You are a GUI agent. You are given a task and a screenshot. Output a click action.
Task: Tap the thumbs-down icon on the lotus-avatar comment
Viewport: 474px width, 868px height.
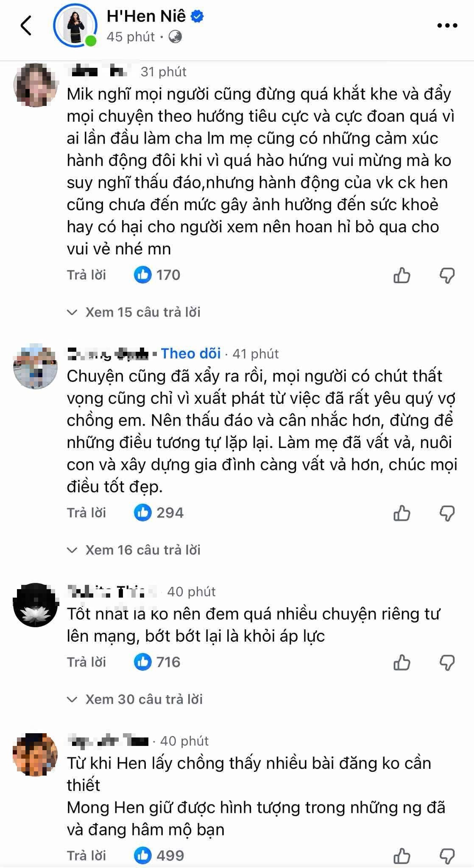[x=447, y=661]
